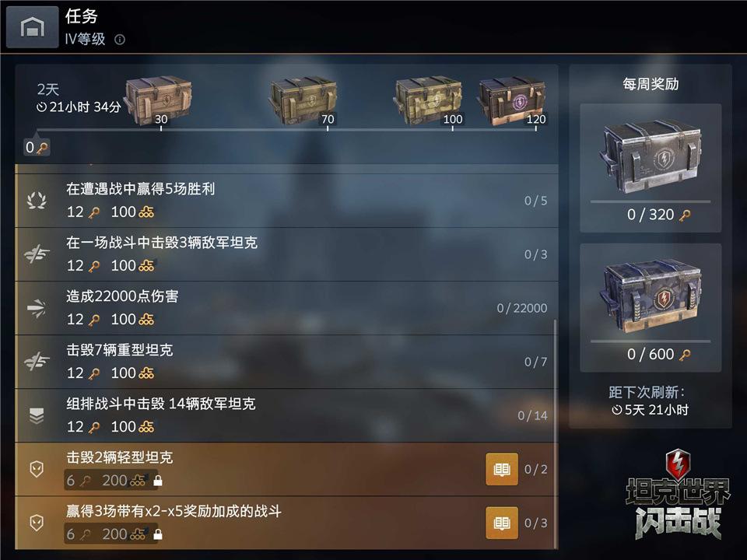Image resolution: width=747 pixels, height=560 pixels.
Task: Open the 击毁7辆重型坦克 mission row
Action: pyautogui.click(x=286, y=362)
